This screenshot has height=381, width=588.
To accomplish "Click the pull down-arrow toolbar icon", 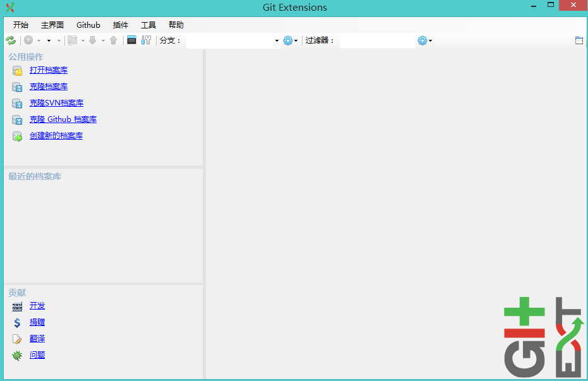I will [x=93, y=40].
